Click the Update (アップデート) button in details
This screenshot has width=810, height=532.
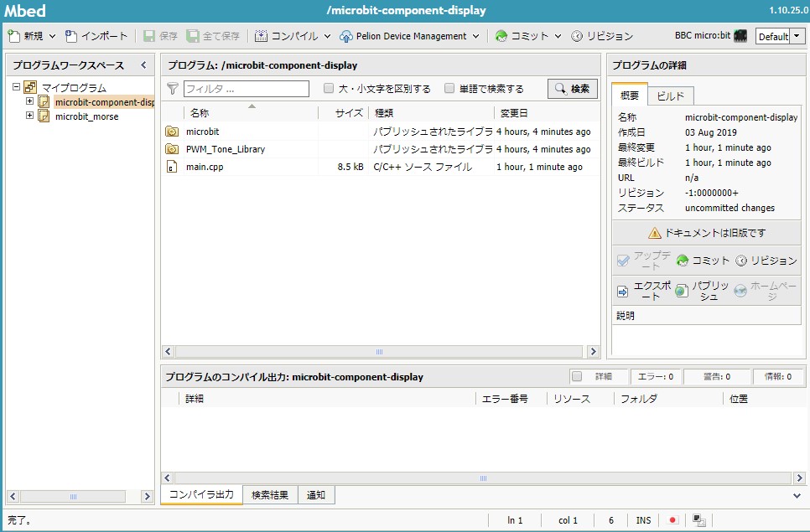(x=644, y=261)
